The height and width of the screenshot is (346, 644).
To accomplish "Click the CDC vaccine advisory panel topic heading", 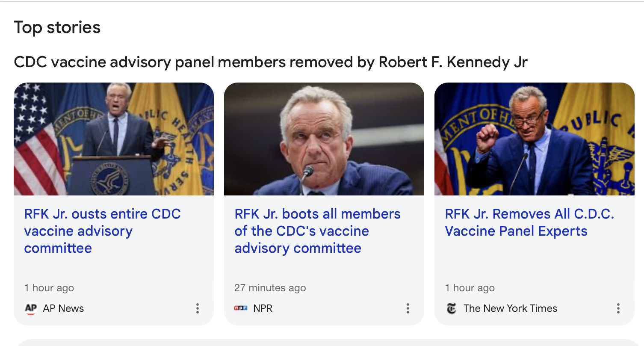I will pos(271,62).
